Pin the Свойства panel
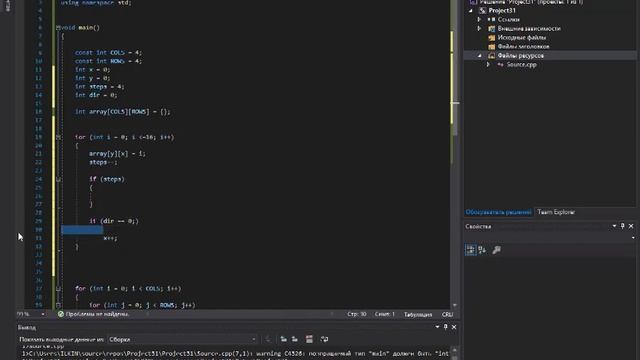 (622, 226)
